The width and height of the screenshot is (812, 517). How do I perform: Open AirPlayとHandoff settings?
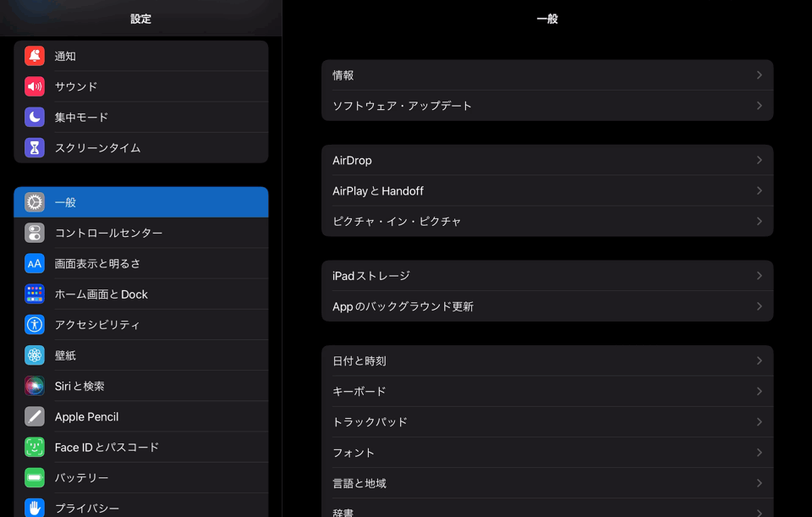[x=547, y=190]
